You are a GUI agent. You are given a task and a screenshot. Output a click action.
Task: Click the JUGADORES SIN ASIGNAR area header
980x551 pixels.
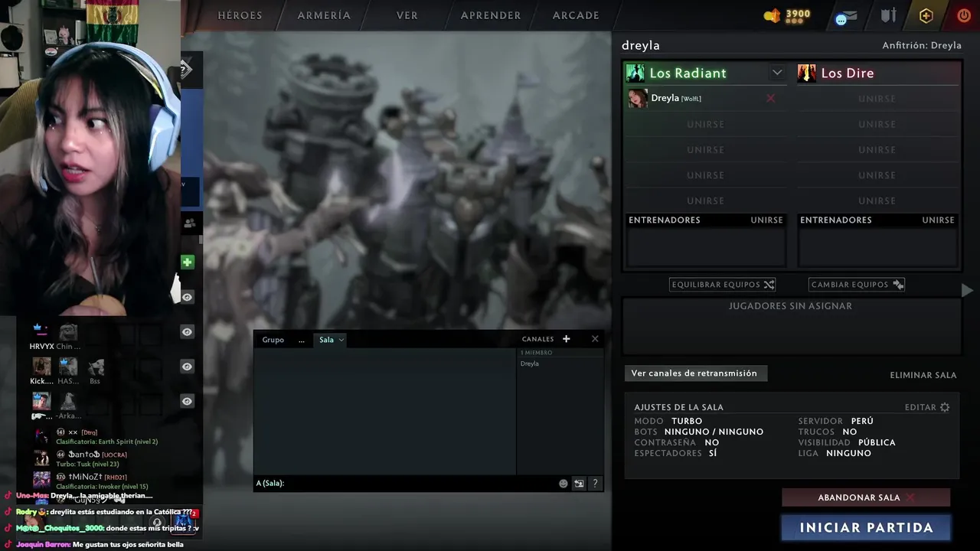coord(790,306)
